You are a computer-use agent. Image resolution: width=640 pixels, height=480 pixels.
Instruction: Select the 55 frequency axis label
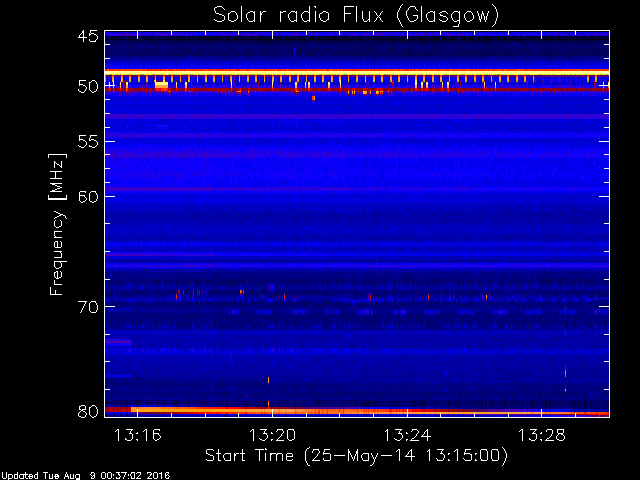click(x=88, y=142)
